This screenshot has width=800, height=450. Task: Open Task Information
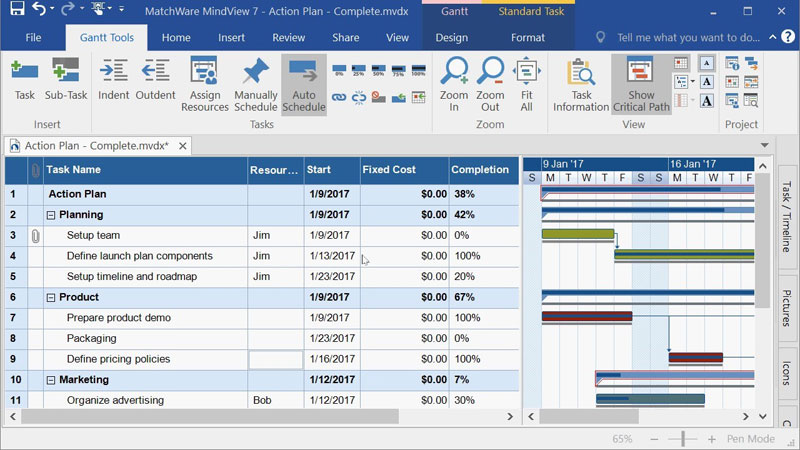(581, 85)
